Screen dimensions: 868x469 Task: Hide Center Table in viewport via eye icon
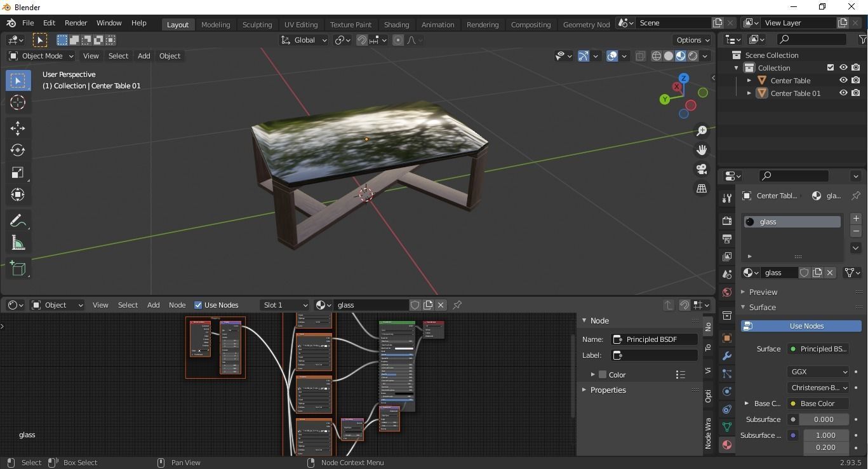(x=843, y=81)
